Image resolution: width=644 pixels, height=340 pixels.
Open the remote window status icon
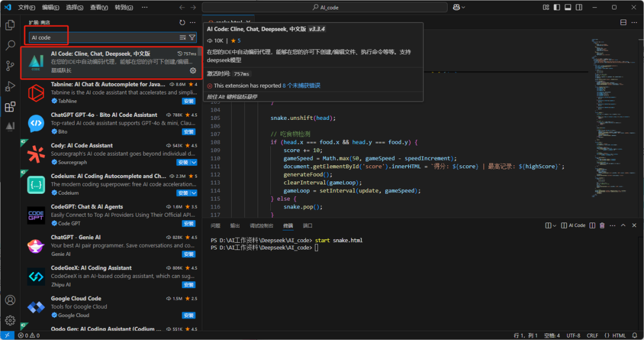7,335
